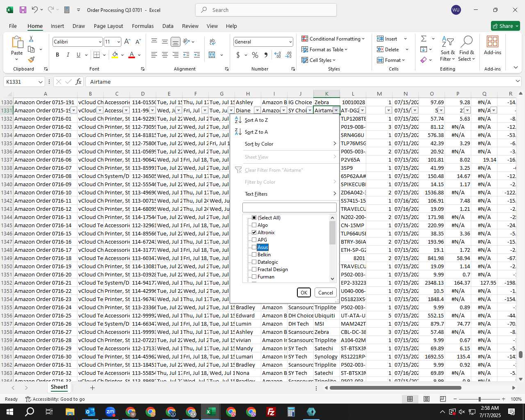Open Find & Select tool
The image size is (525, 420).
(466, 49)
